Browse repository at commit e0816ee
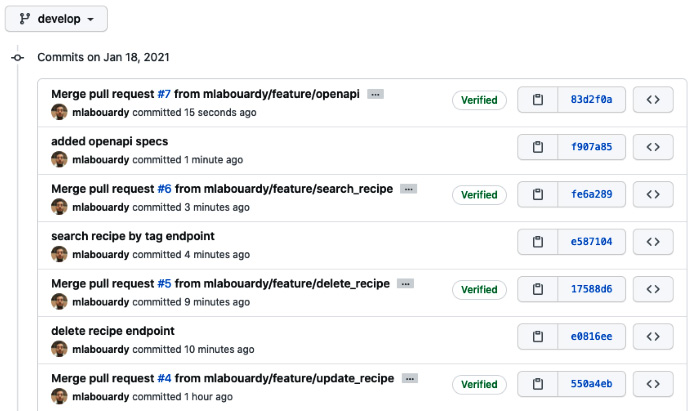The image size is (693, 411). pos(653,337)
